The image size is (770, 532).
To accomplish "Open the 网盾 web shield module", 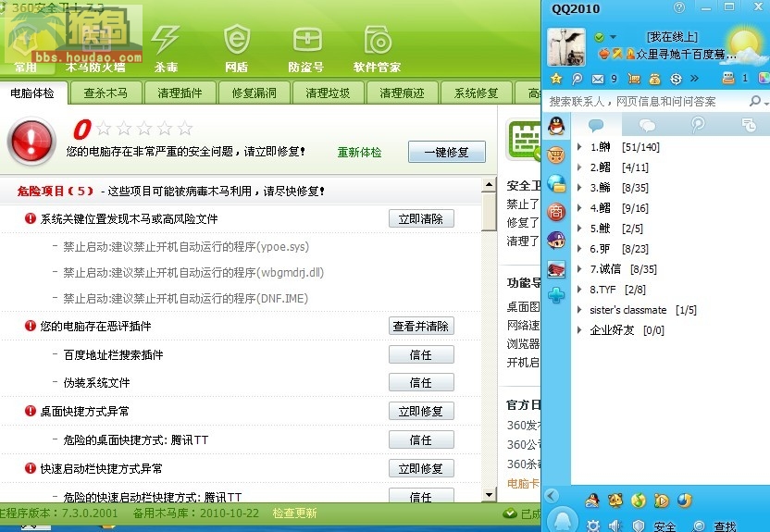I will 237,49.
